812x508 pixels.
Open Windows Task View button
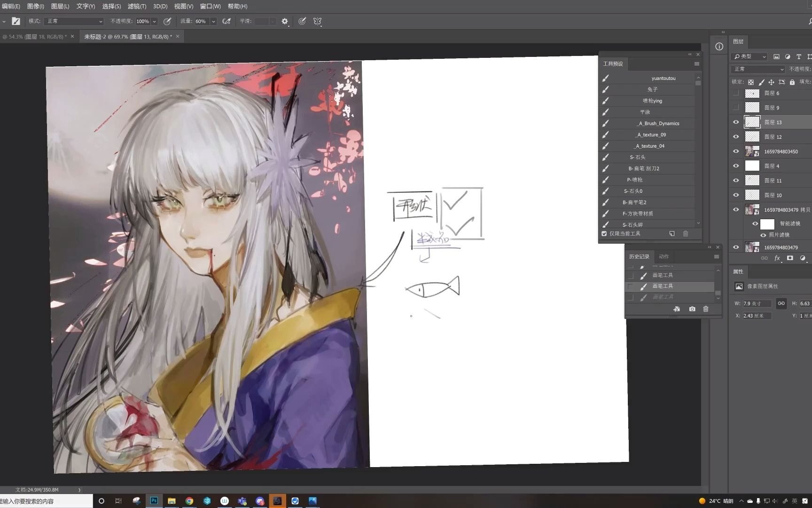[x=118, y=501]
